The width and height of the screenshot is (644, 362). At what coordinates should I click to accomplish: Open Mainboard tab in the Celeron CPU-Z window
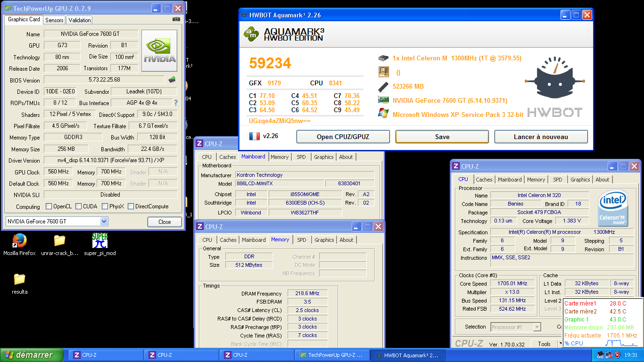tap(510, 180)
